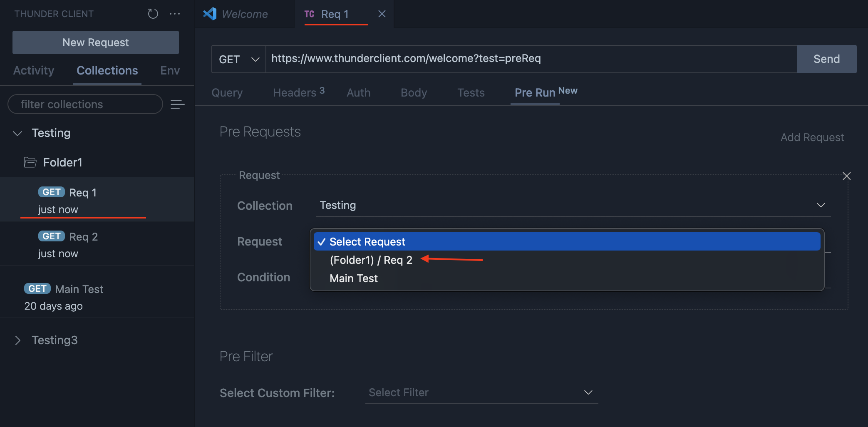This screenshot has height=427, width=868.
Task: Click the sort icon beside filter collections
Action: [x=178, y=104]
